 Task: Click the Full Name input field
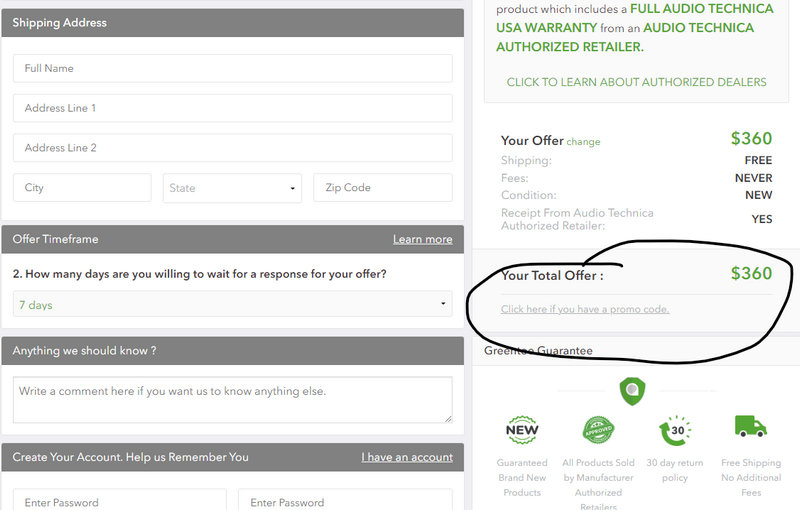pyautogui.click(x=232, y=68)
